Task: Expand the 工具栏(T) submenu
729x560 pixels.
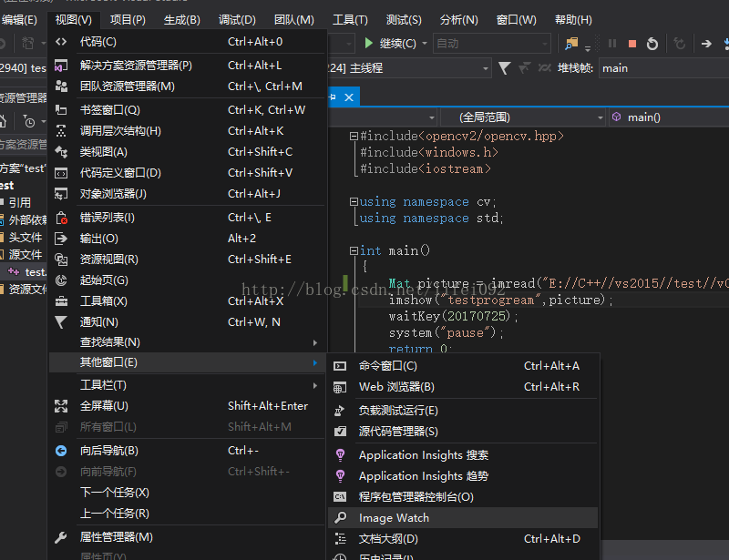Action: (187, 385)
